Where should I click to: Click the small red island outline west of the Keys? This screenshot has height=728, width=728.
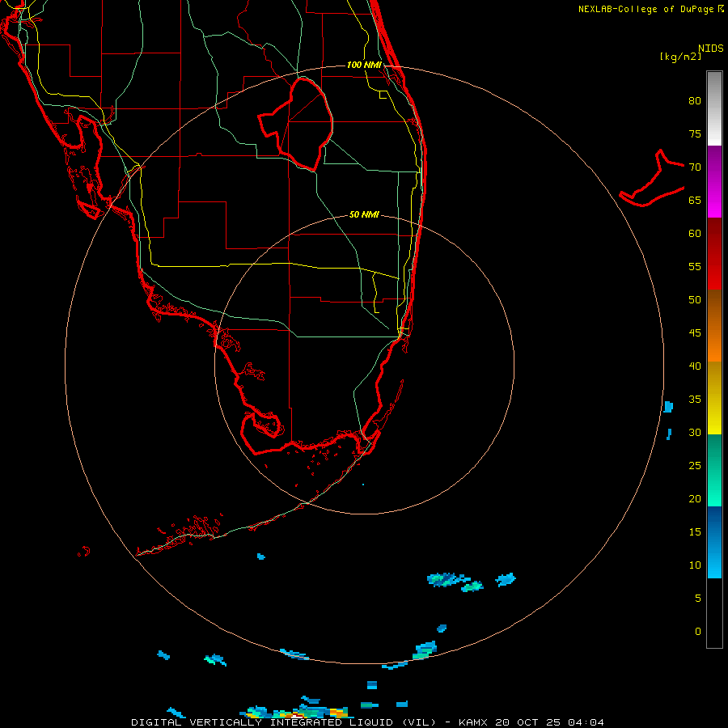tap(84, 551)
